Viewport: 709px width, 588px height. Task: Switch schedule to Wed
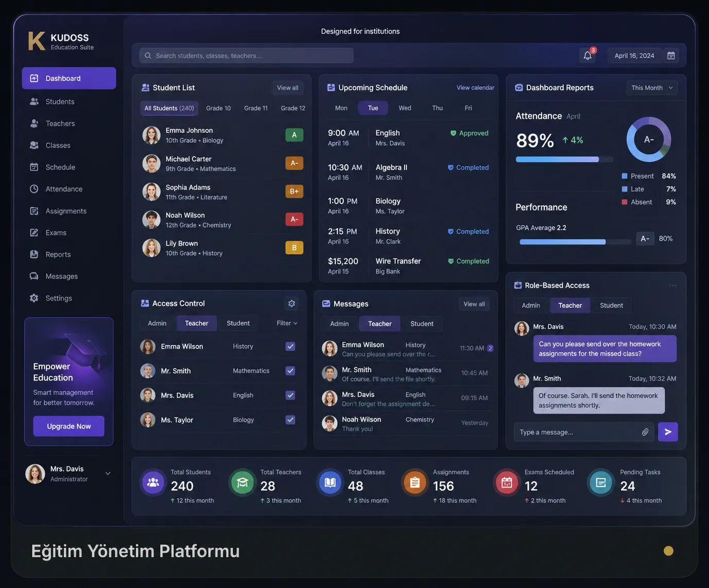(405, 108)
